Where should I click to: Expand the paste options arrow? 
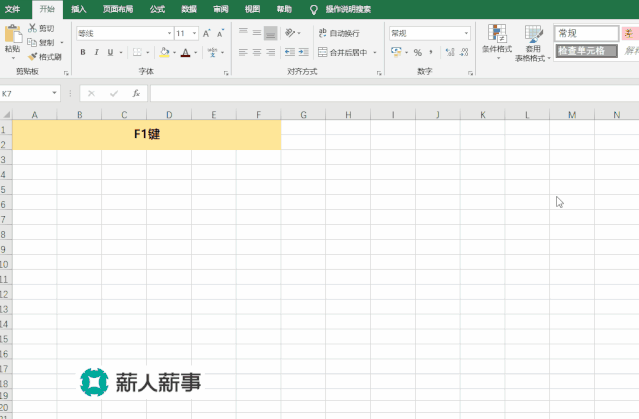pos(13,58)
